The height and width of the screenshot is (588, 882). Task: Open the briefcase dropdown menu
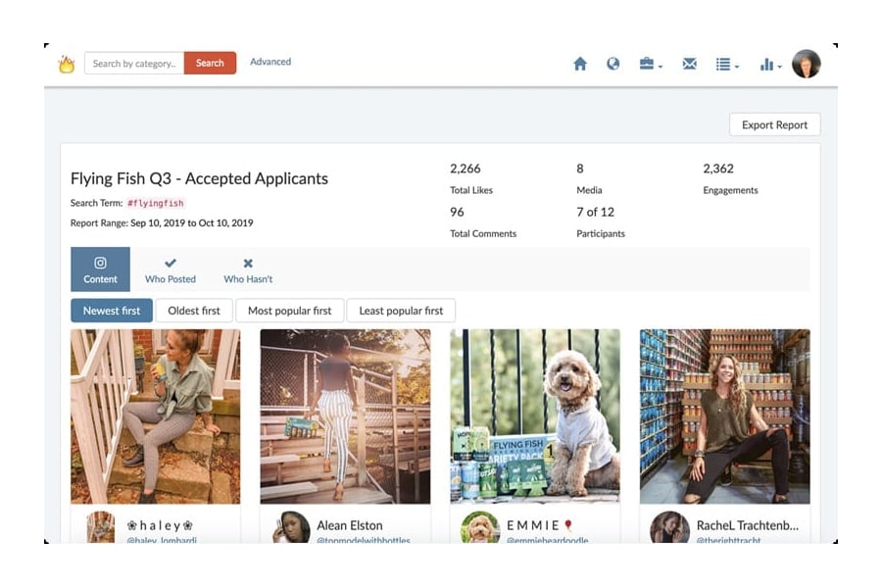[651, 64]
